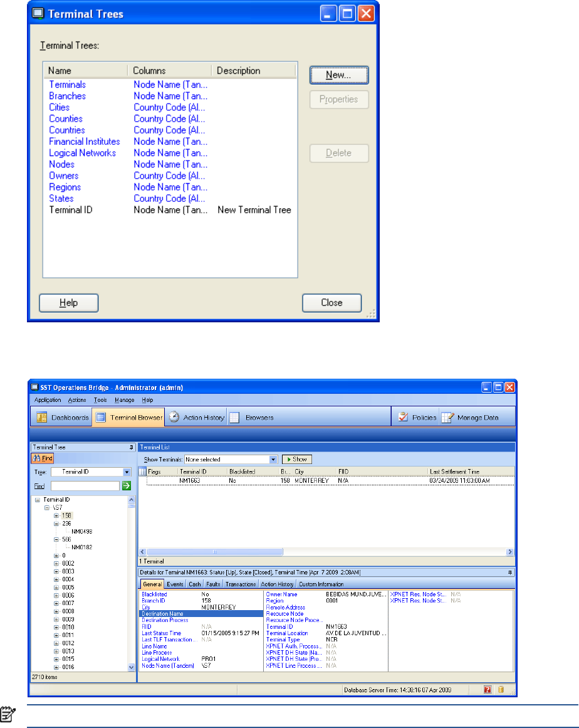This screenshot has width=579, height=728.
Task: Expand the 0010 tree node
Action: [x=56, y=627]
